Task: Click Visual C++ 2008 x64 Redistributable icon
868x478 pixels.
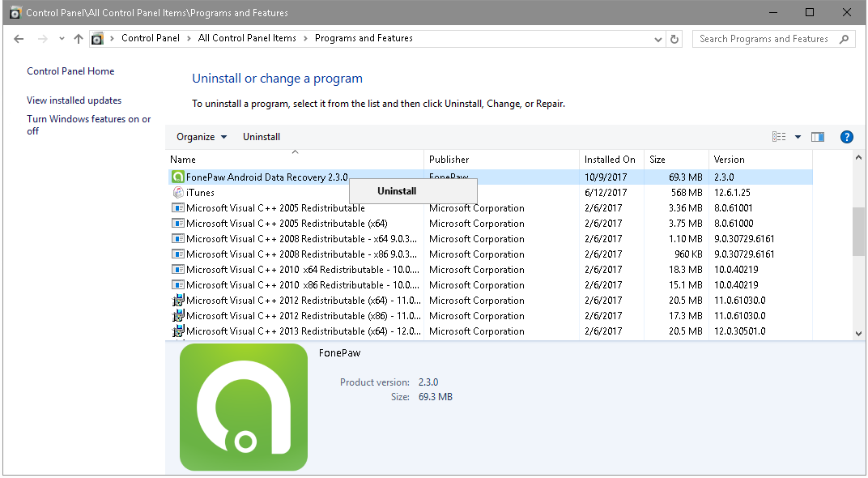Action: coord(177,239)
